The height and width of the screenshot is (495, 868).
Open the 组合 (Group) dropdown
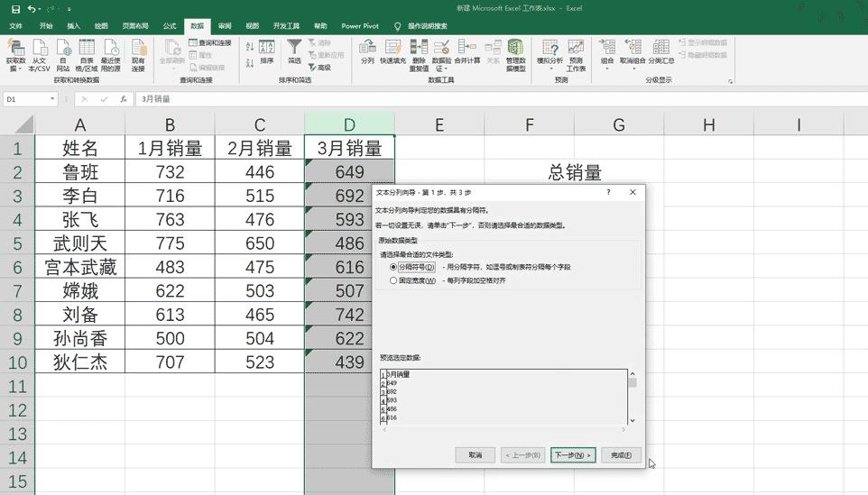click(607, 54)
